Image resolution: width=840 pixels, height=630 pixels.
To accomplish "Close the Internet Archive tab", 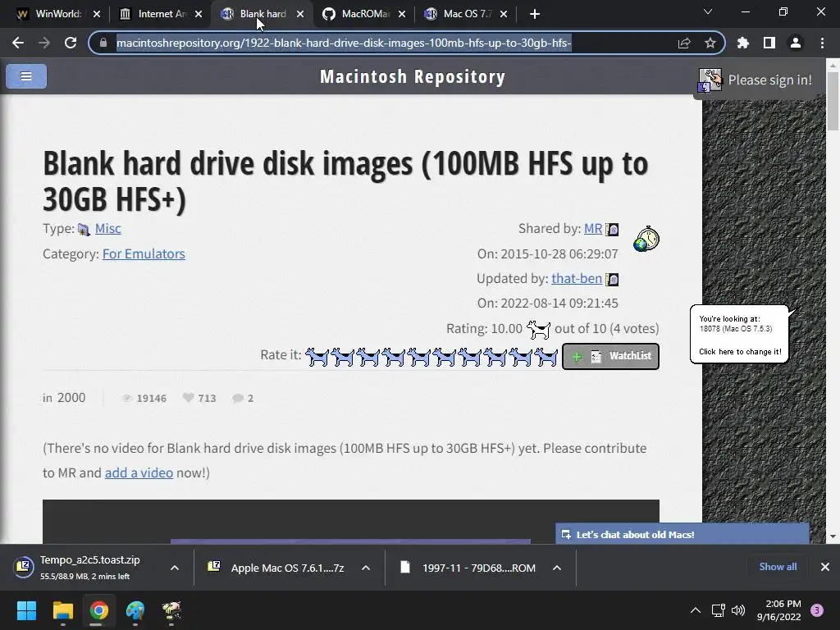I will point(199,14).
